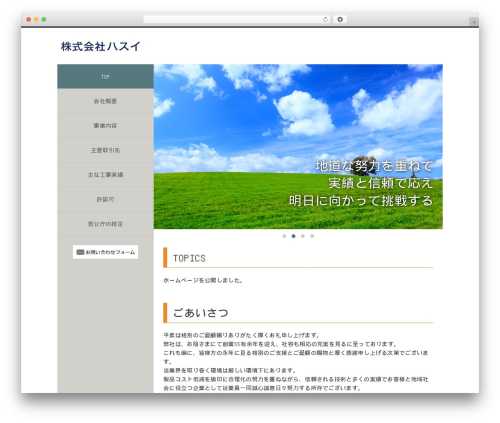Screen dimensions: 500x423
Task: Open the 会社概要 page from the sidebar
Action: [x=105, y=101]
